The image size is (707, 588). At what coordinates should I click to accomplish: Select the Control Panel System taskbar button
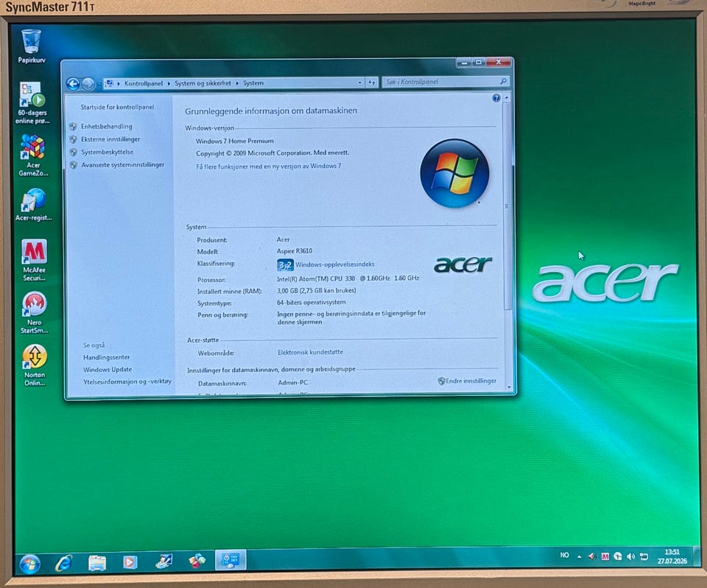pyautogui.click(x=231, y=560)
